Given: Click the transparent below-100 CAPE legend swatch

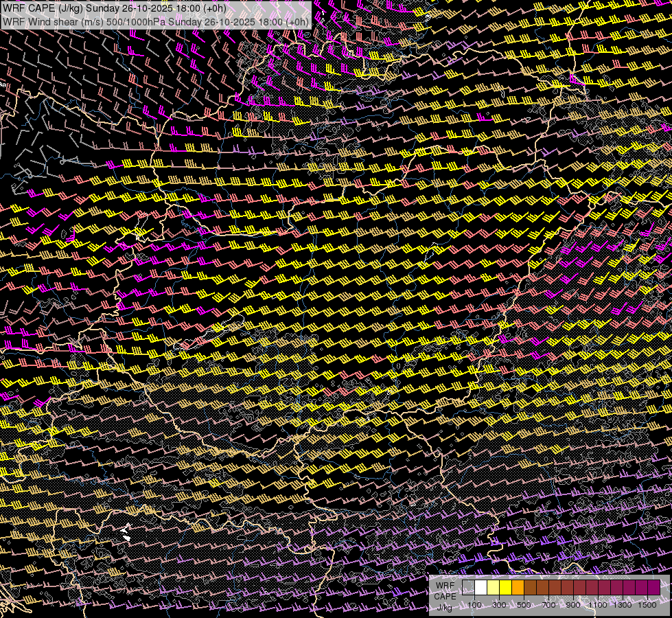Looking at the screenshot, I should point(468,588).
